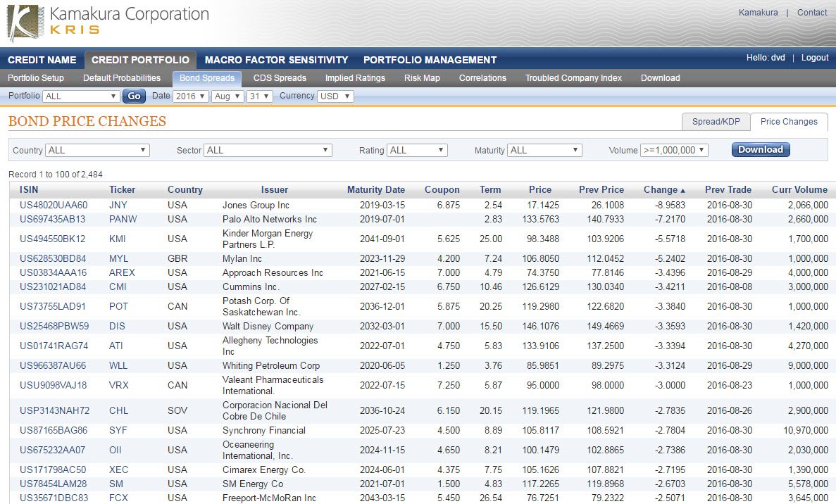The image size is (836, 504).
Task: Sort table by Ticker column
Action: pyautogui.click(x=122, y=189)
